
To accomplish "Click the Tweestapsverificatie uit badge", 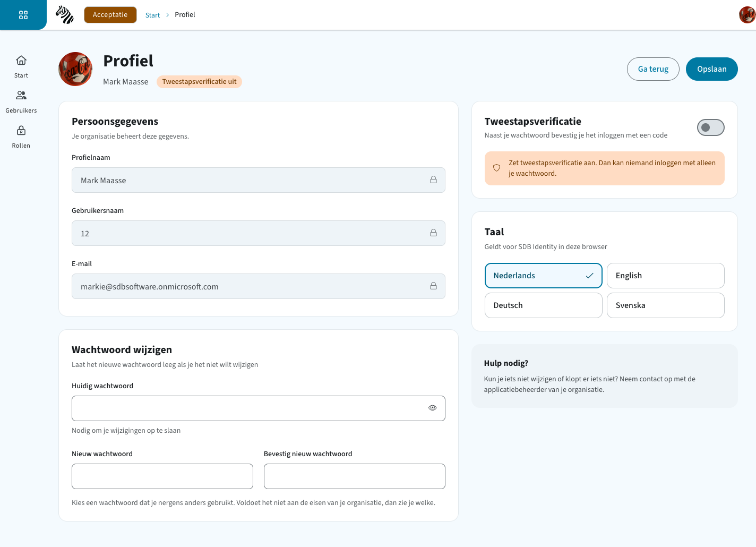I will pos(199,82).
